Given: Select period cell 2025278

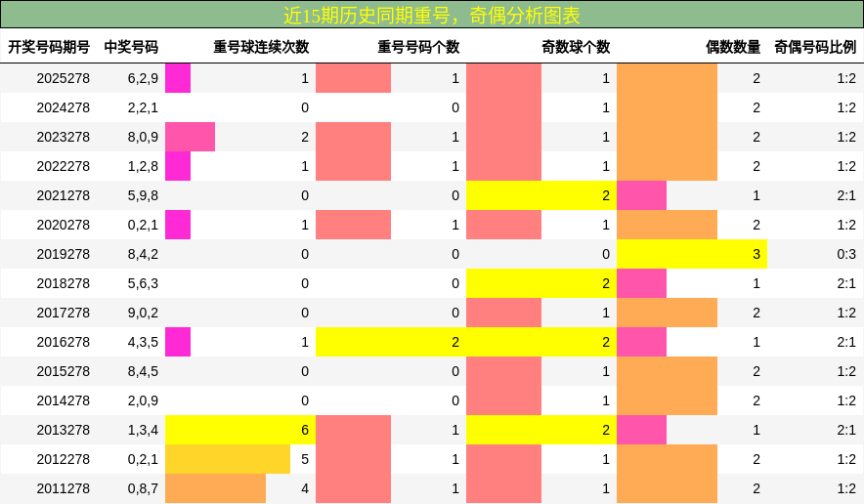Looking at the screenshot, I should [64, 78].
